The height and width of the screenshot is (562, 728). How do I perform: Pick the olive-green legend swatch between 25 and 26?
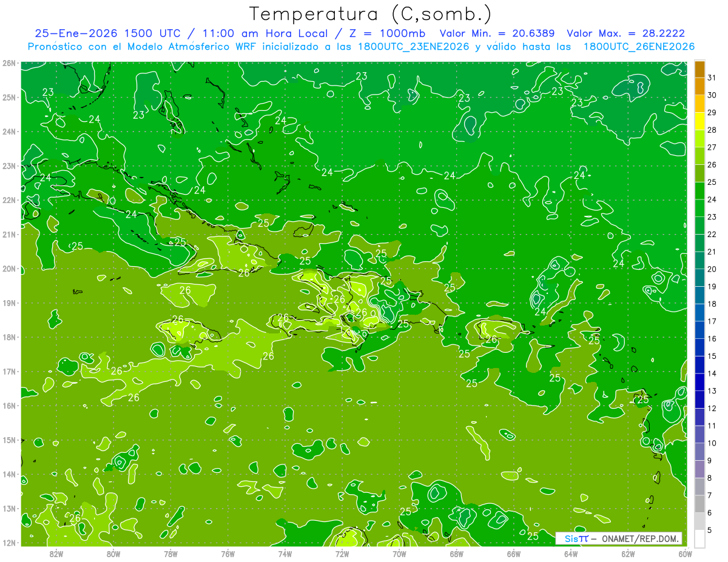point(699,173)
